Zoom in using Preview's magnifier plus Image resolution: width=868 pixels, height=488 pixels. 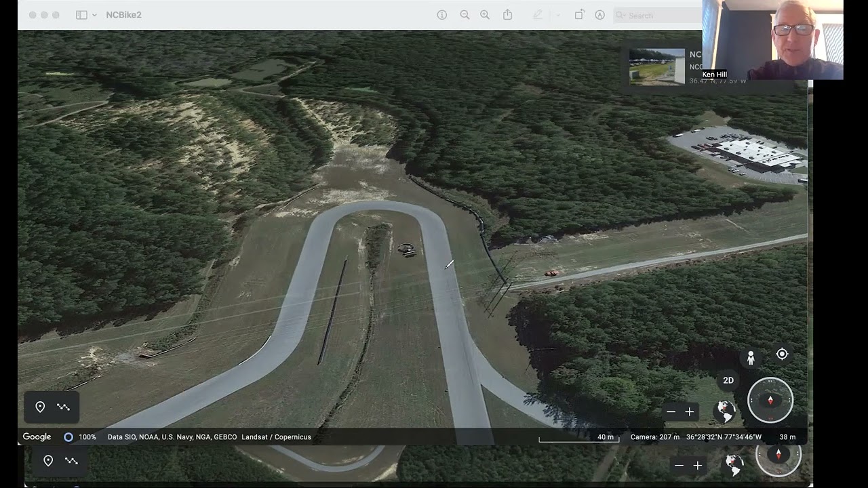click(x=485, y=15)
